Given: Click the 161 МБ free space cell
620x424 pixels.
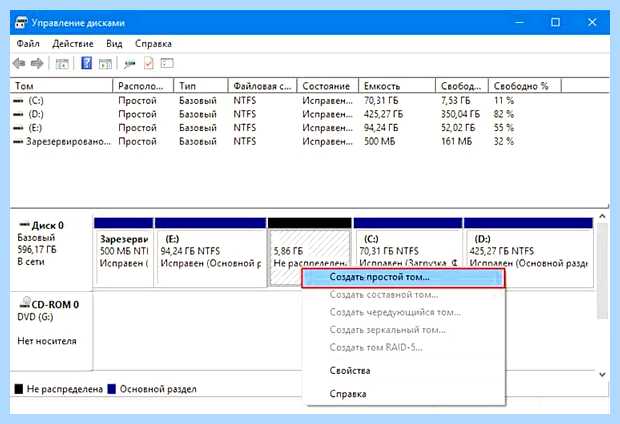Looking at the screenshot, I should (456, 141).
